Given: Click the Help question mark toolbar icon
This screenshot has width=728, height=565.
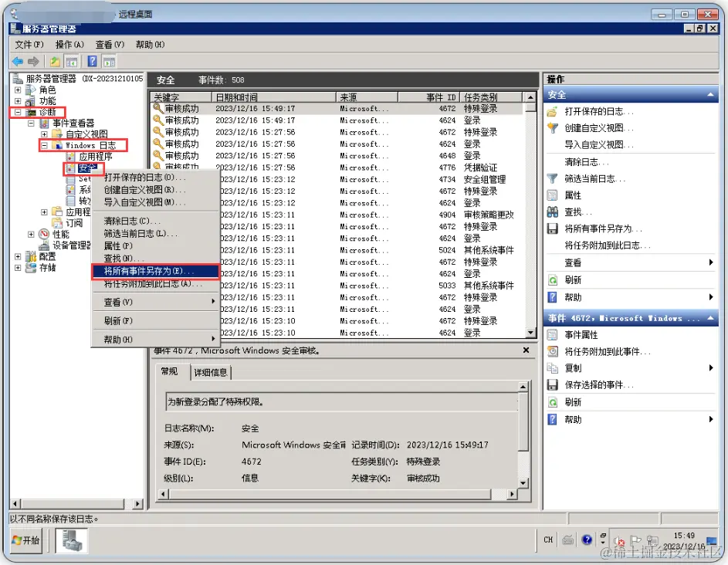Looking at the screenshot, I should (93, 61).
